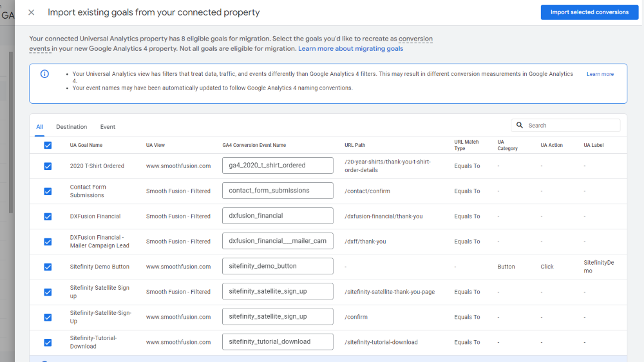
Task: Uncheck Sitefinity-Satellite-Sign-Up goal with /confirm path
Action: (x=48, y=317)
